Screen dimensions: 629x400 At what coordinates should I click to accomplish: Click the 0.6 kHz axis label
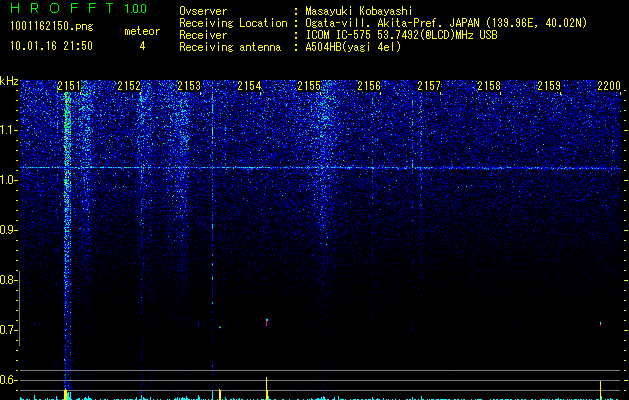click(8, 380)
